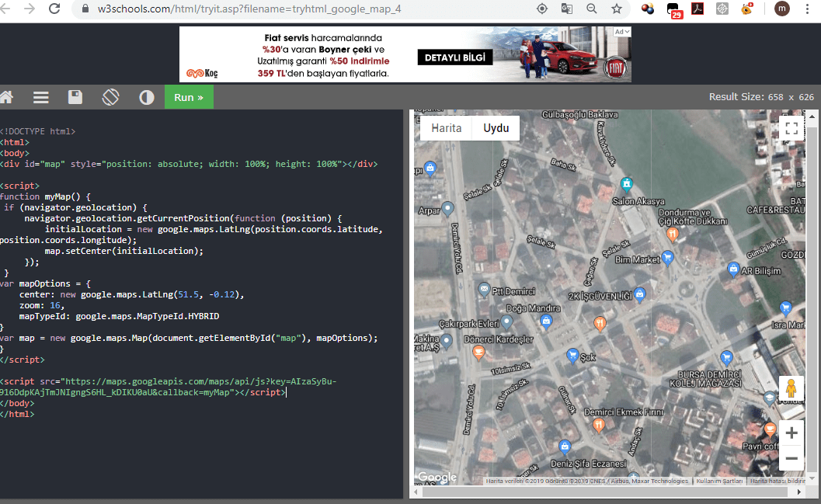This screenshot has height=504, width=821.
Task: Open the location access icon in address bar
Action: click(x=542, y=9)
